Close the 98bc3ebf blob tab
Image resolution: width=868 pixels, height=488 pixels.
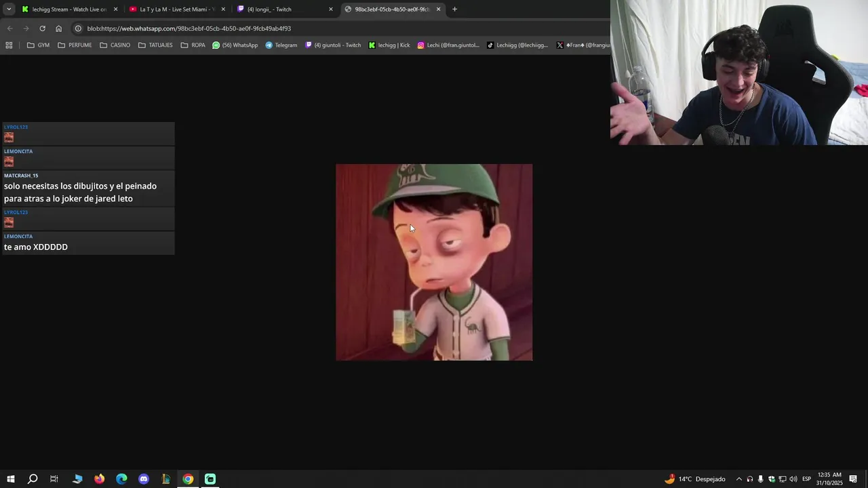click(438, 9)
